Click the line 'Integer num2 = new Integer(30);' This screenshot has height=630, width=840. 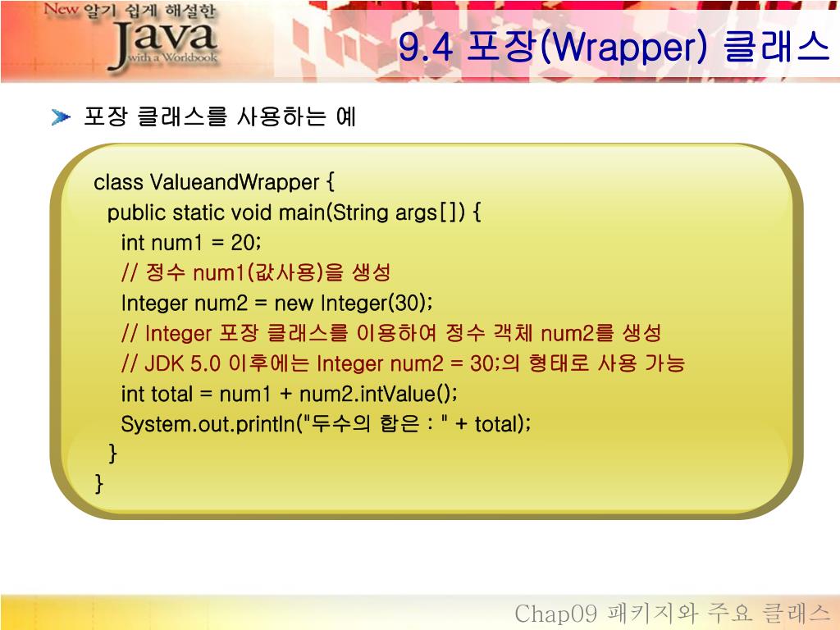277,304
